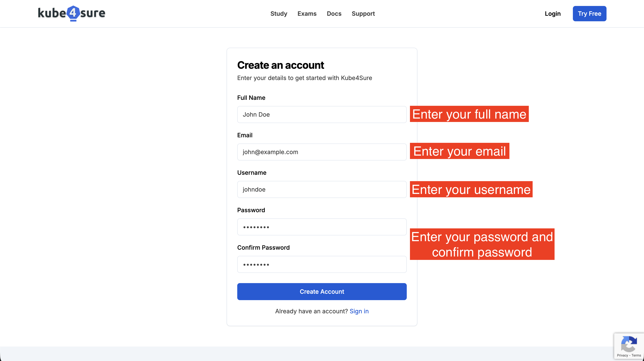Select the Email input field
Viewport: 644px width, 361px height.
click(322, 152)
